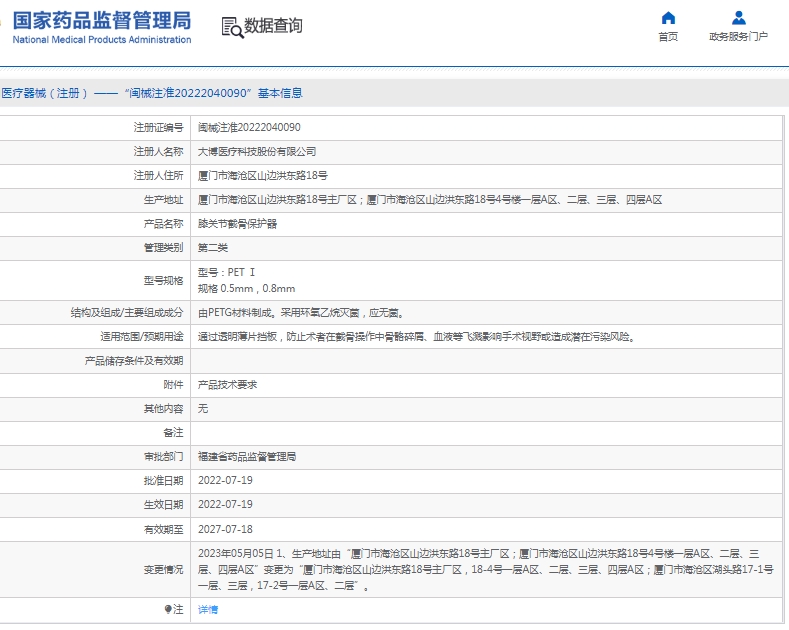Click the 数据查询 search document icon
789x630 pixels.
pyautogui.click(x=232, y=27)
